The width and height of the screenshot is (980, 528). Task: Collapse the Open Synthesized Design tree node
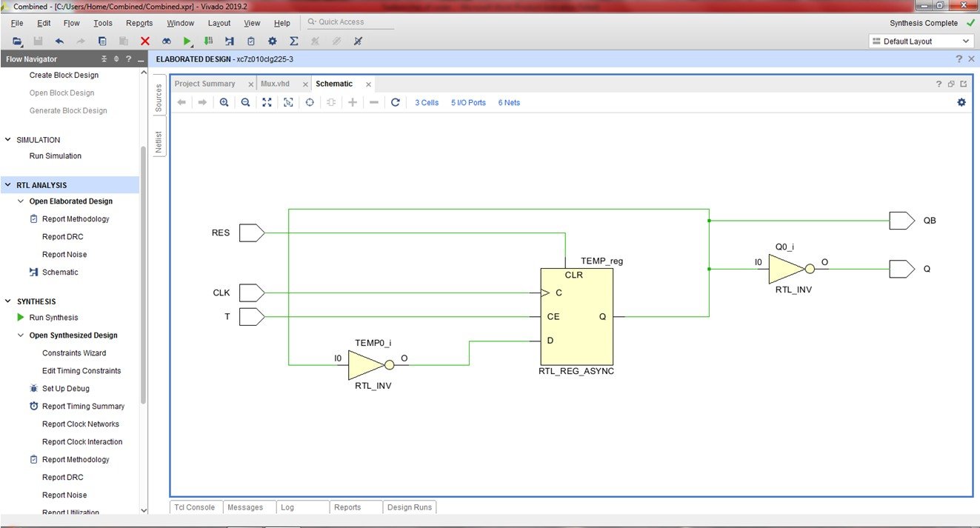(21, 335)
